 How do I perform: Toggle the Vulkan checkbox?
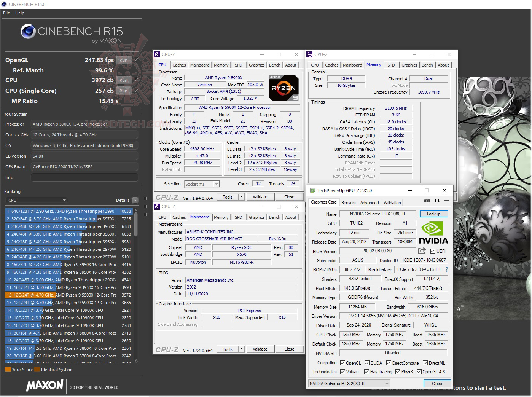click(x=342, y=372)
